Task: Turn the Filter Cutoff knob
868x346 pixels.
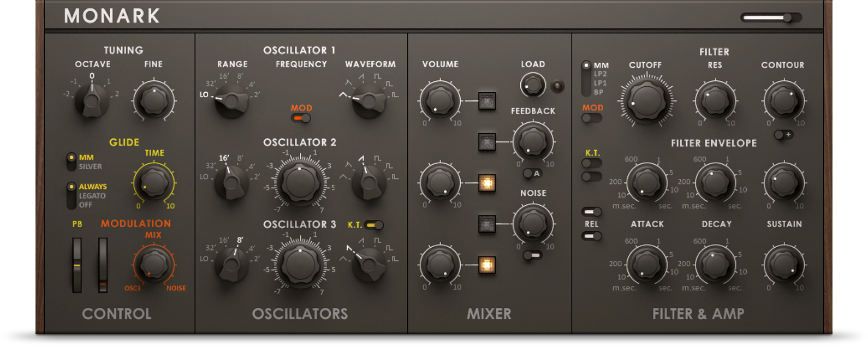Action: (x=646, y=101)
